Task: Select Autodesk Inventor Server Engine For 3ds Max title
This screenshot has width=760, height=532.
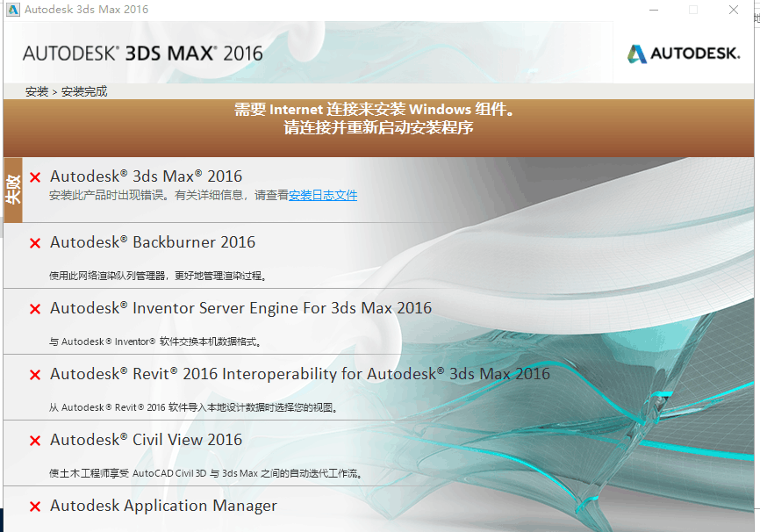Action: 240,308
